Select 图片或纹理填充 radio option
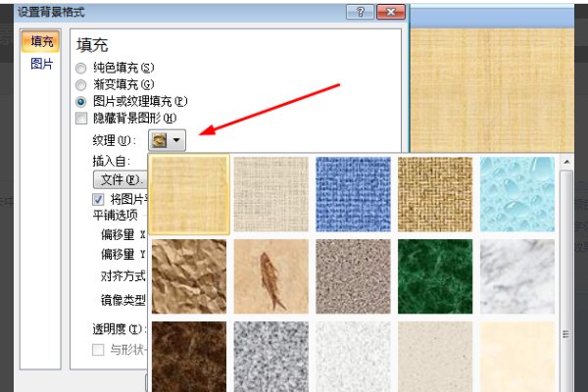Screen dimensions: 588x392 tap(81, 102)
